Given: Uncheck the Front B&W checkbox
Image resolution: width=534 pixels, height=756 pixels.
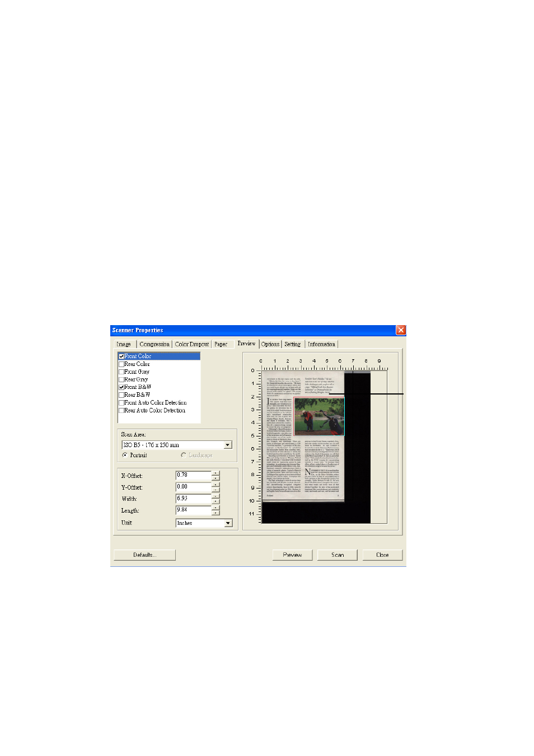Looking at the screenshot, I should point(121,387).
